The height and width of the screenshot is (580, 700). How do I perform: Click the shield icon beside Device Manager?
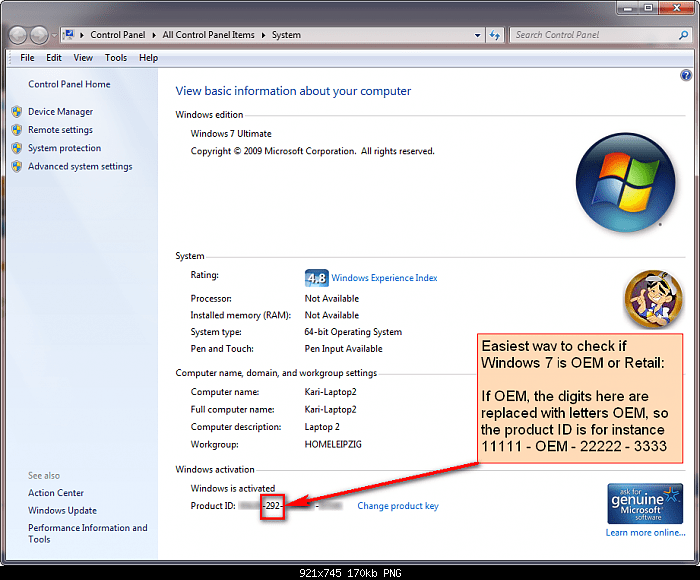(x=17, y=112)
